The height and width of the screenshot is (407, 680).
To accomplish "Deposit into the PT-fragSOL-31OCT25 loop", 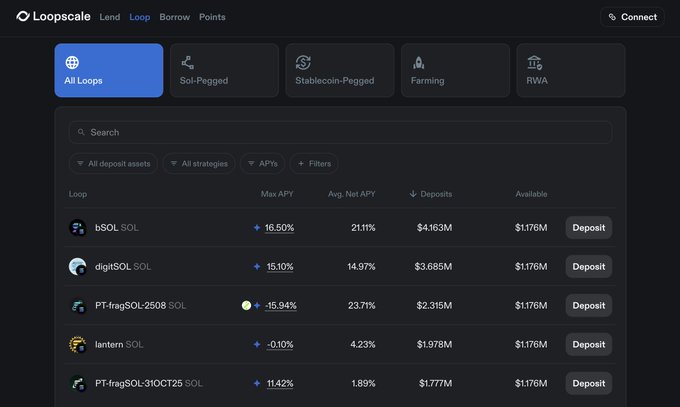I will [x=588, y=384].
